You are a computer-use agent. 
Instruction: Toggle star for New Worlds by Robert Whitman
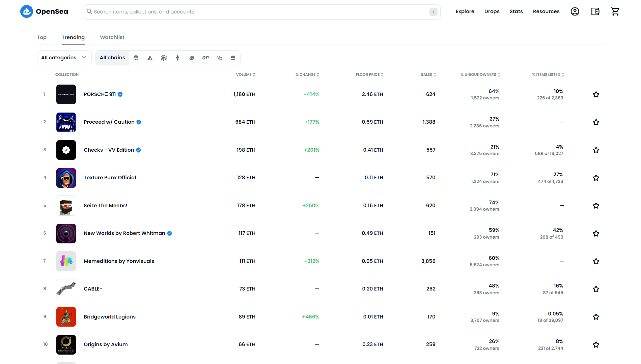[596, 233]
